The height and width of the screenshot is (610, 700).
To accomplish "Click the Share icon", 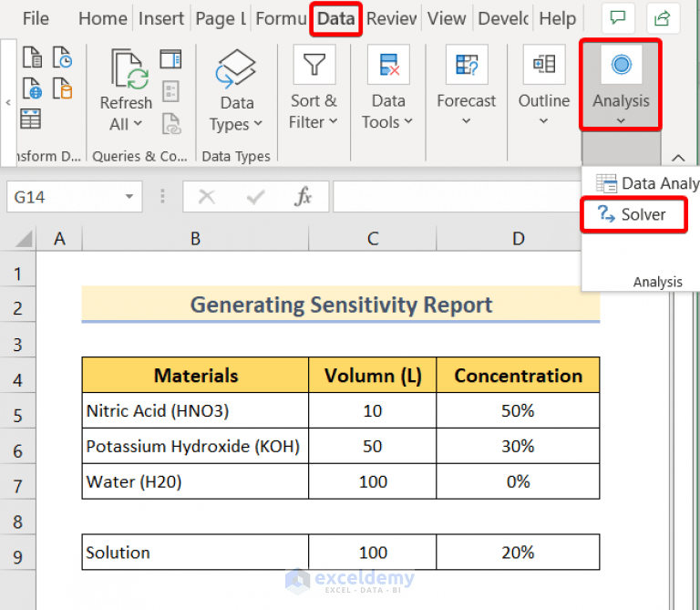I will pos(663,18).
